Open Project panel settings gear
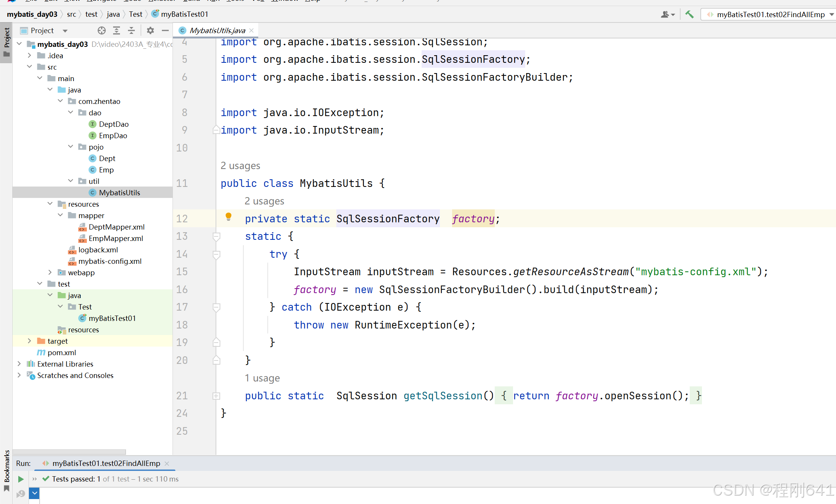836x504 pixels. click(150, 30)
